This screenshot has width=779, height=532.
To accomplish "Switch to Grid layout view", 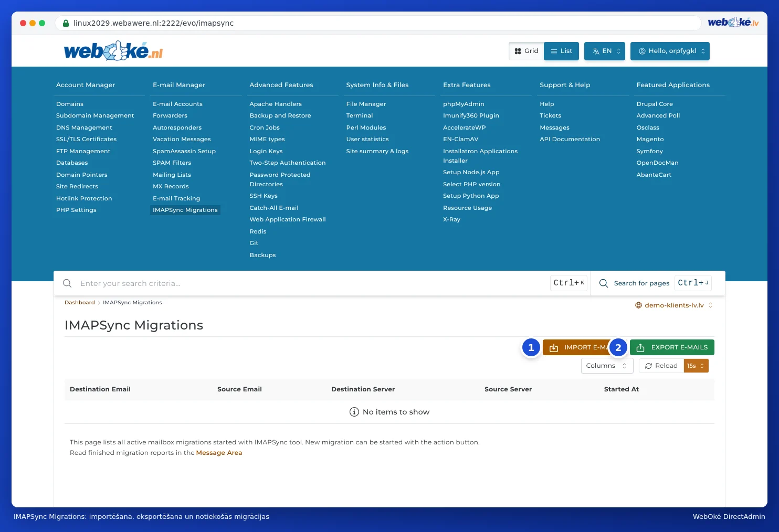I will 527,51.
